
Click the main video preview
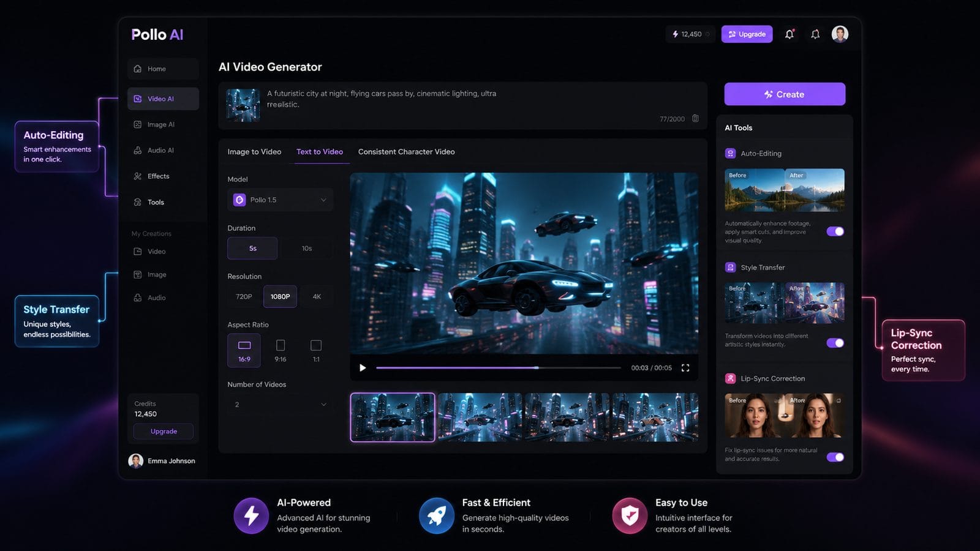(524, 263)
